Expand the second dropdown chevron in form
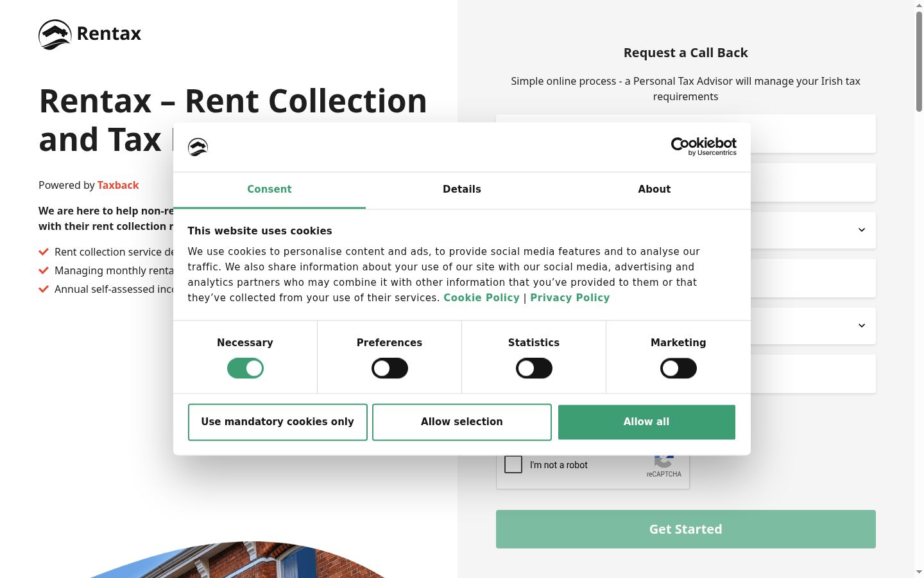The width and height of the screenshot is (924, 578). [x=862, y=326]
